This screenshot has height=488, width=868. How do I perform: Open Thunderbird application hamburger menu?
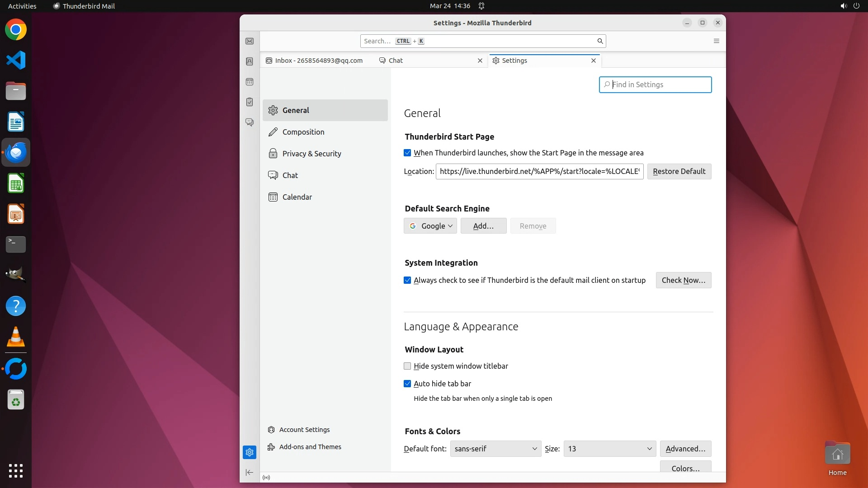(716, 41)
